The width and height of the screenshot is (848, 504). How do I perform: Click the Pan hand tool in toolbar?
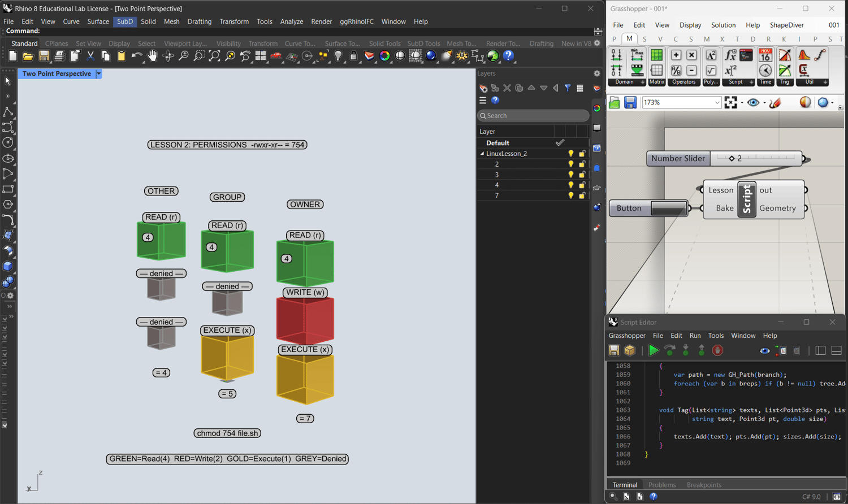152,56
